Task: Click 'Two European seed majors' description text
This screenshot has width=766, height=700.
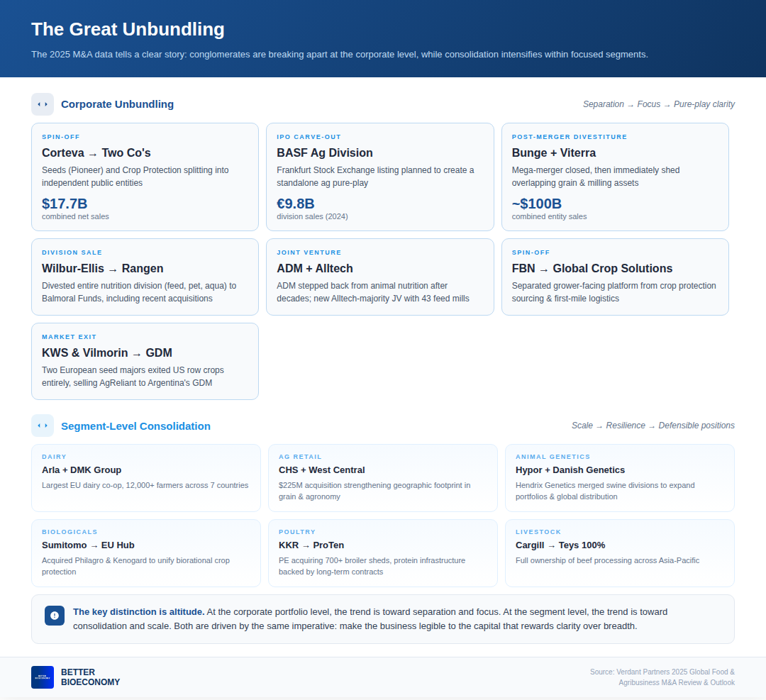Action: coord(133,377)
